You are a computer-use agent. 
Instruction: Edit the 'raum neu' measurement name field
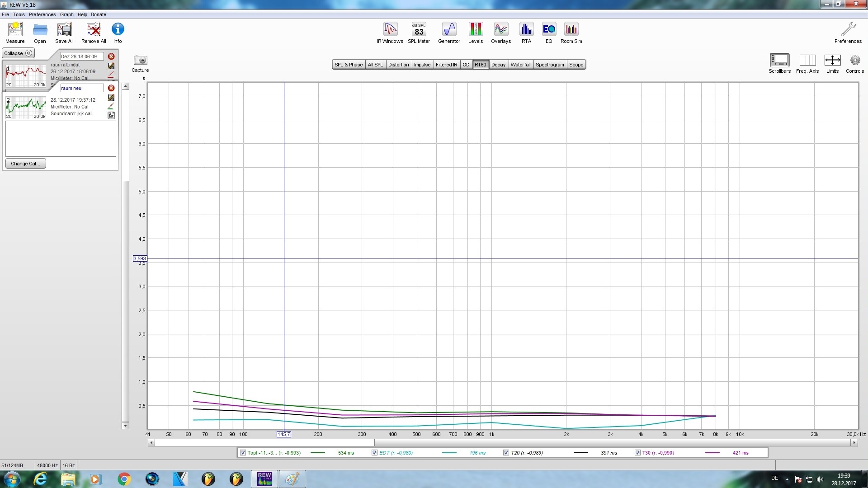point(82,88)
